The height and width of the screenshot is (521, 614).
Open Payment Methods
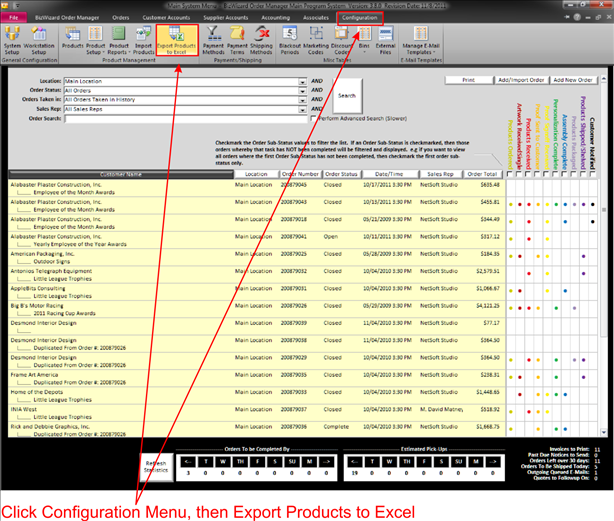[213, 40]
